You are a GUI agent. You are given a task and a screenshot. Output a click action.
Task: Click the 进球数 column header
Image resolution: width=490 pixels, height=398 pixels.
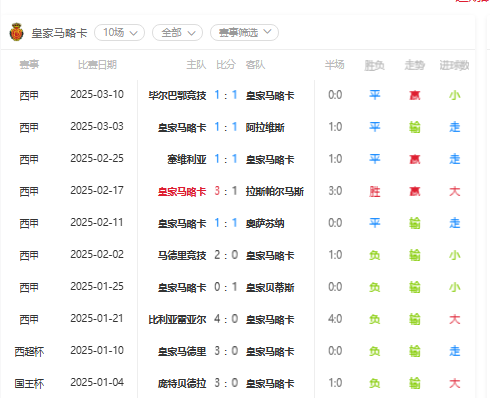tap(454, 65)
